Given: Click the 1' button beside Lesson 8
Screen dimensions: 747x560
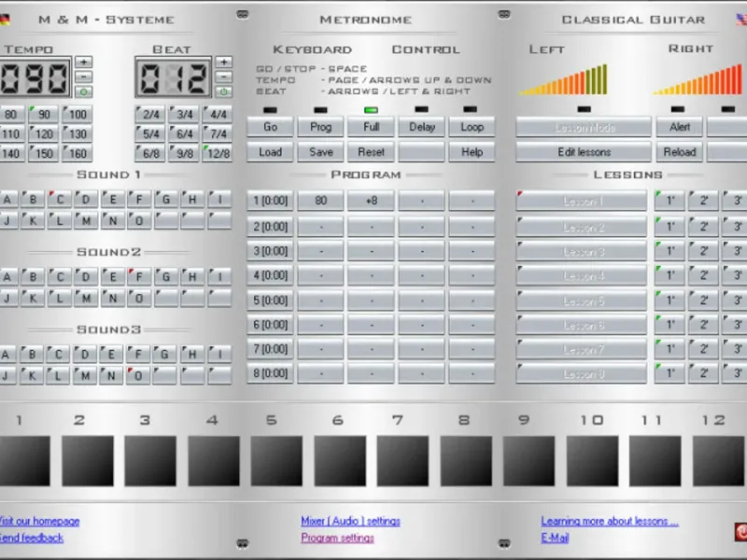Looking at the screenshot, I should [x=669, y=373].
